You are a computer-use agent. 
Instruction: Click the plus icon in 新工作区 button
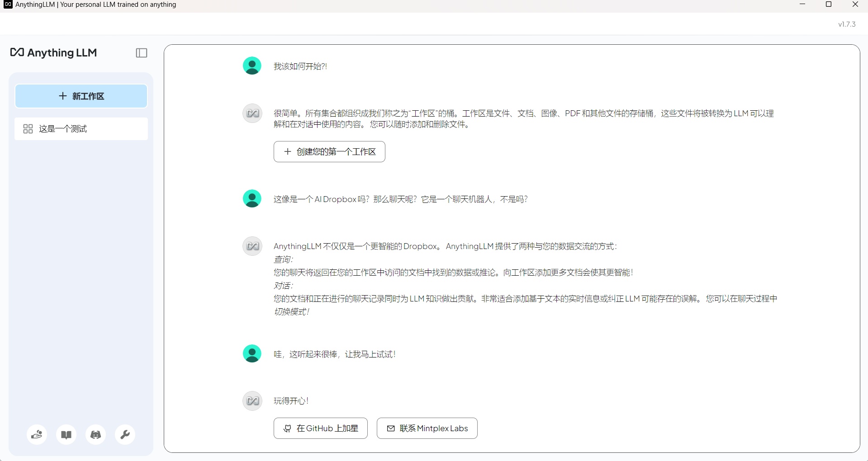[63, 96]
